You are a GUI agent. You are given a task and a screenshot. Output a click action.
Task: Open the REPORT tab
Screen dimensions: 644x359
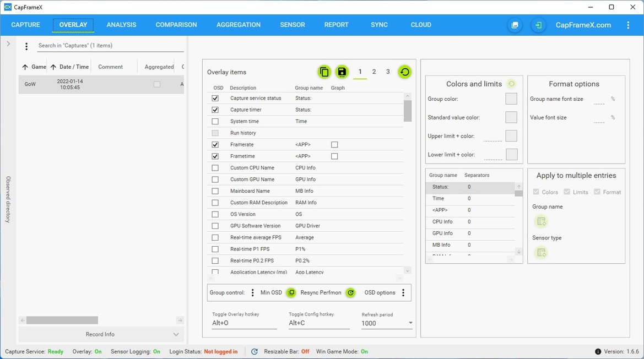tap(337, 25)
